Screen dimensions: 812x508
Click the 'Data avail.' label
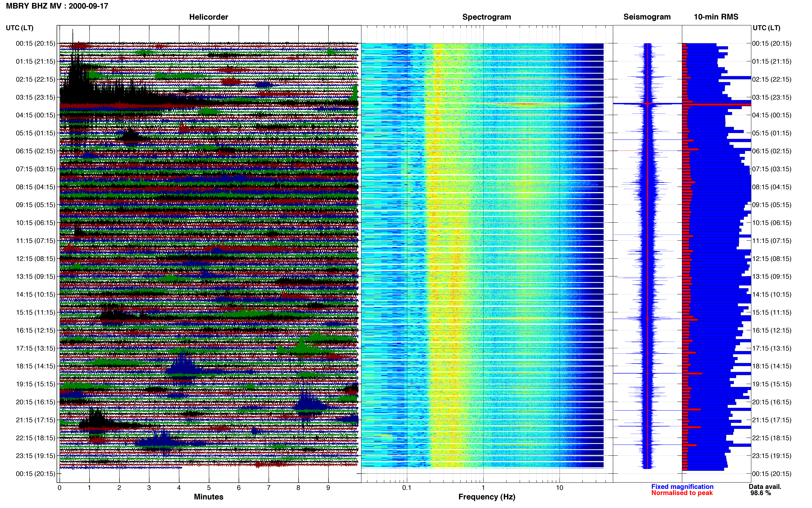click(x=765, y=486)
